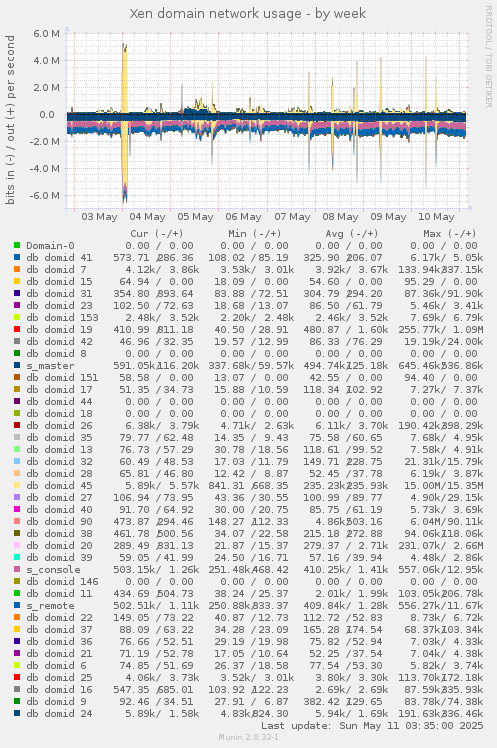Click the '0.0' y-axis label
This screenshot has height=748, width=497.
(x=47, y=114)
